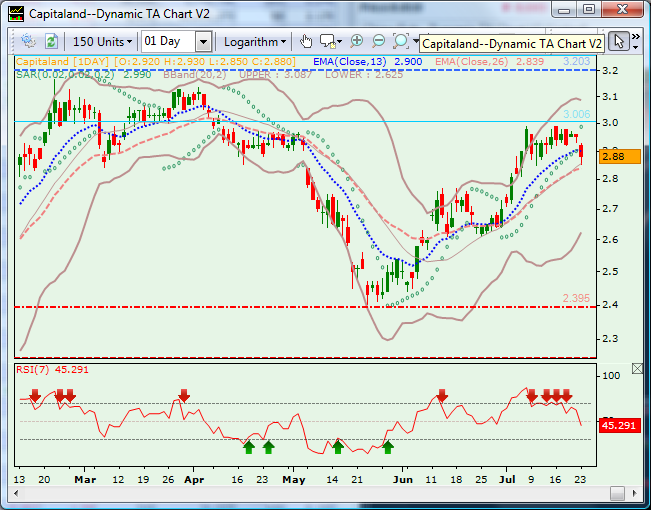Image resolution: width=651 pixels, height=510 pixels.
Task: Open the Logarithm scale dropdown
Action: (x=255, y=42)
